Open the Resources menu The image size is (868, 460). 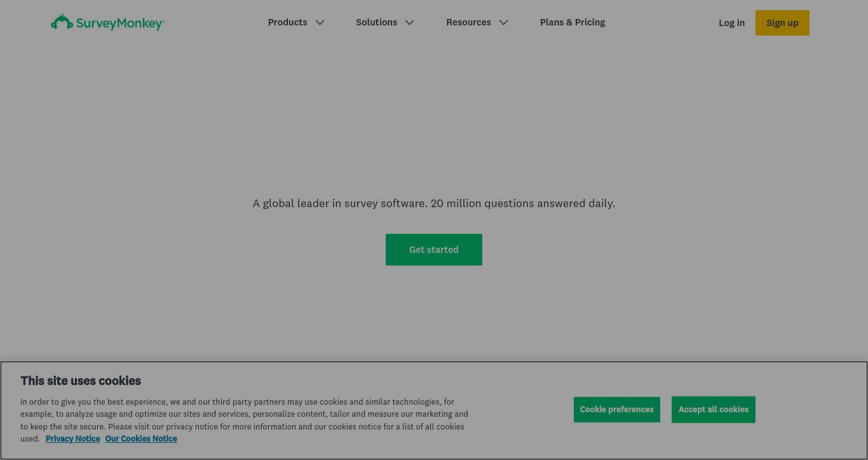[468, 22]
